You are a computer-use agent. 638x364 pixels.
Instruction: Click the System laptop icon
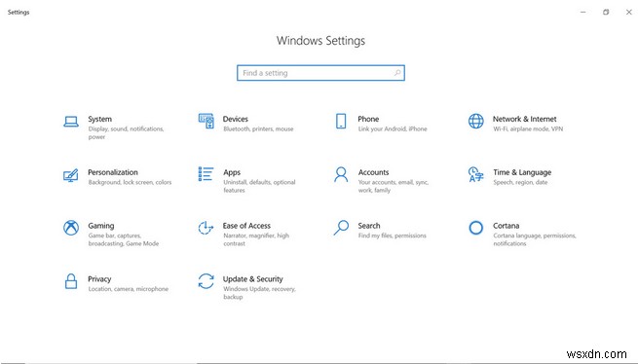coord(71,122)
